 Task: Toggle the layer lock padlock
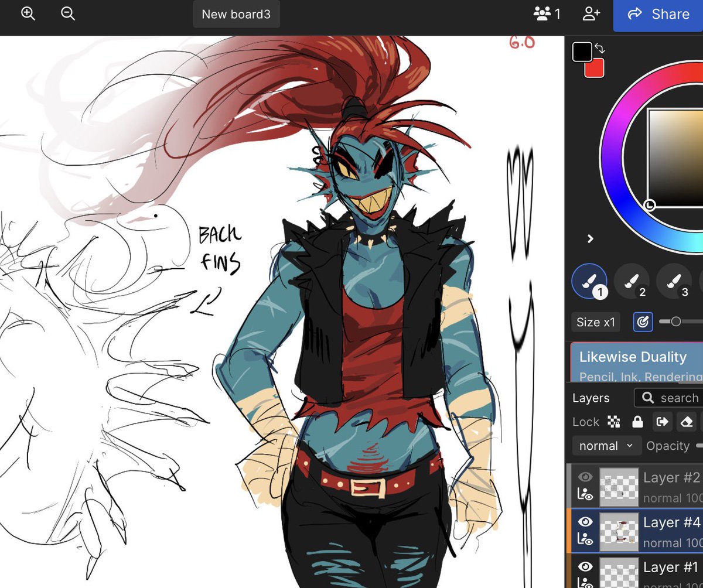[x=637, y=422]
